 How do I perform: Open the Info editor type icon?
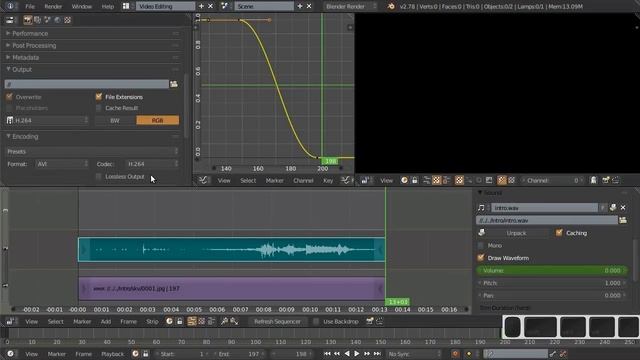[10, 6]
